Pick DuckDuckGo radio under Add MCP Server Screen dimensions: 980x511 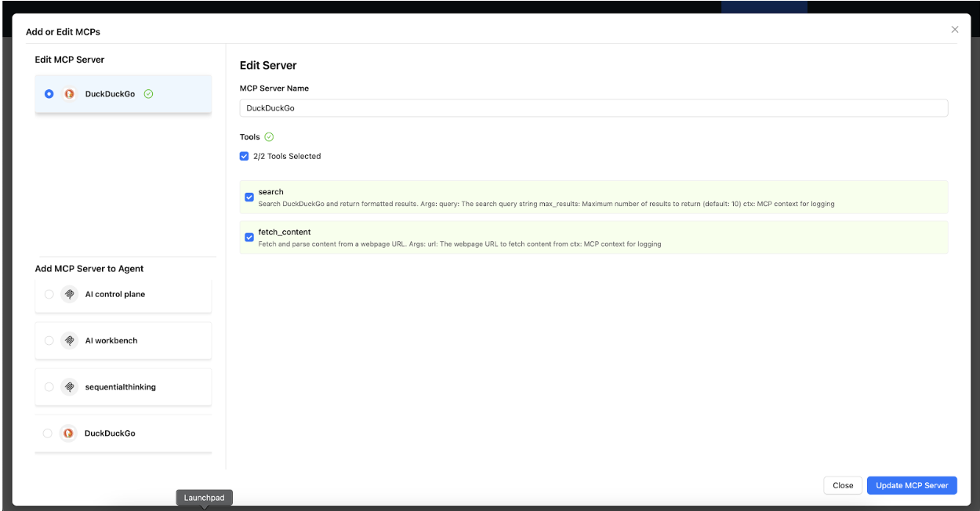click(x=48, y=433)
